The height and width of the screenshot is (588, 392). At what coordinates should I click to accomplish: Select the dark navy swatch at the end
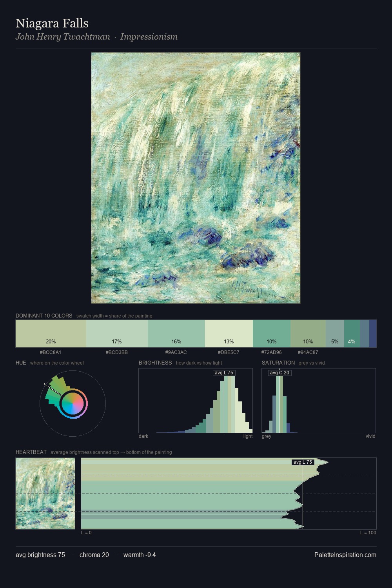373,334
